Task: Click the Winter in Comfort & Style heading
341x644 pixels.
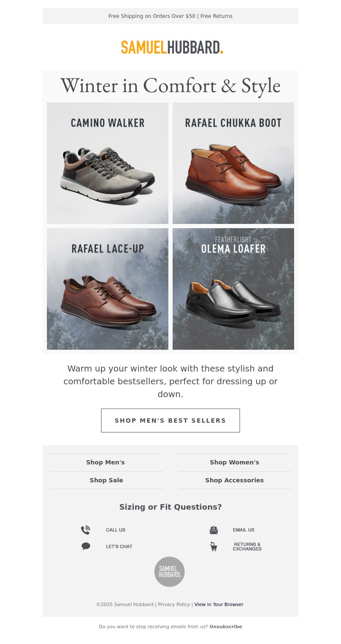Action: tap(170, 86)
